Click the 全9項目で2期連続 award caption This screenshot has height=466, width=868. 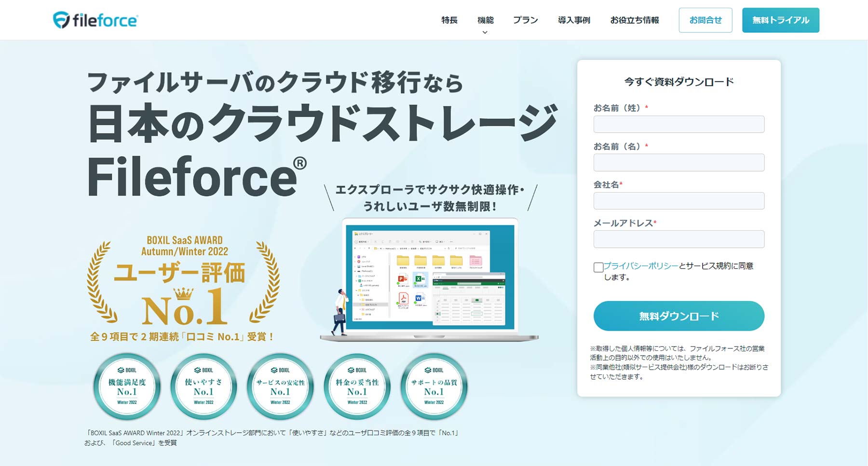pyautogui.click(x=182, y=336)
